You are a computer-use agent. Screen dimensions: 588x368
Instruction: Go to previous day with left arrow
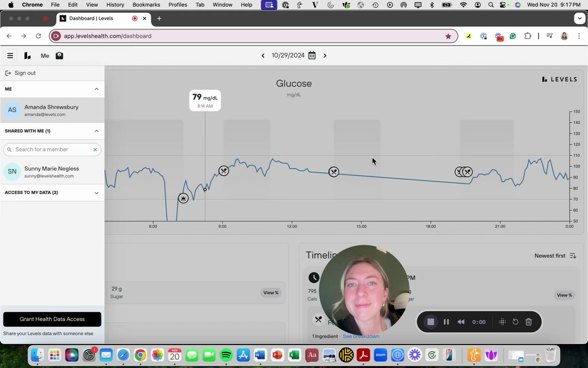(x=263, y=56)
